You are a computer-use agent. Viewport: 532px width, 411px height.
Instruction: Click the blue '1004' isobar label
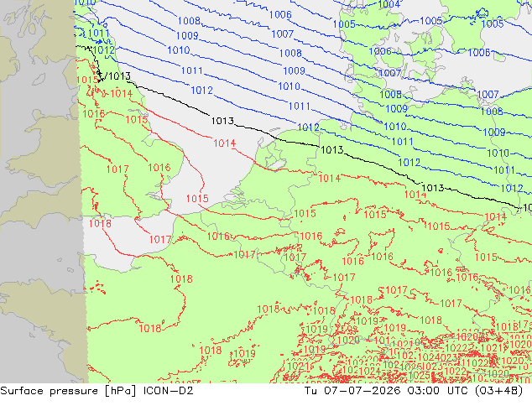click(x=389, y=4)
